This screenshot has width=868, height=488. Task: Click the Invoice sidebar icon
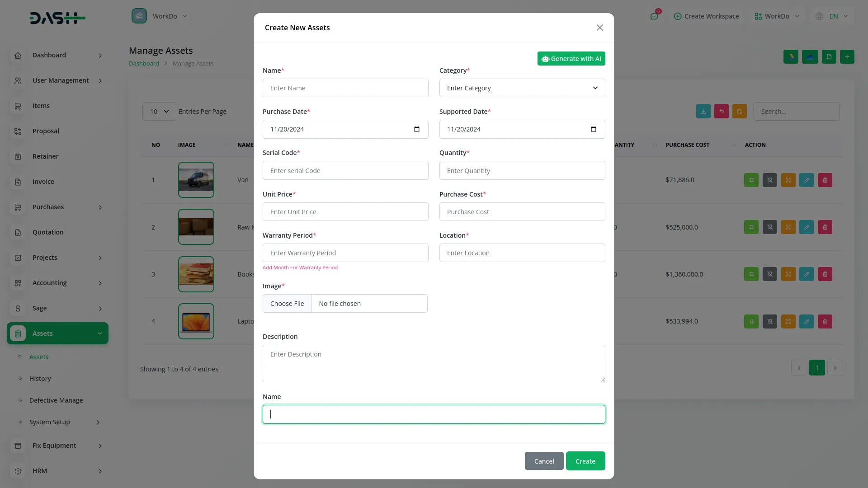tap(18, 182)
